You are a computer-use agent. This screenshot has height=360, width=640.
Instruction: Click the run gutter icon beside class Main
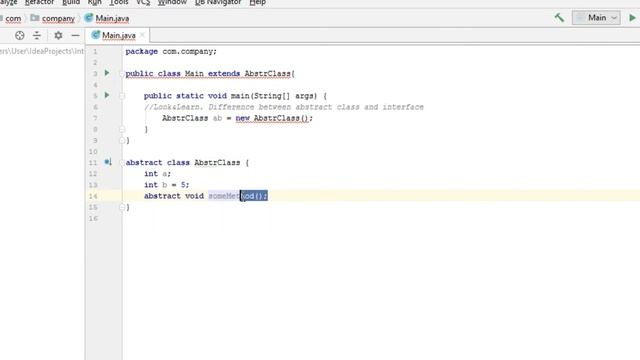[107, 73]
